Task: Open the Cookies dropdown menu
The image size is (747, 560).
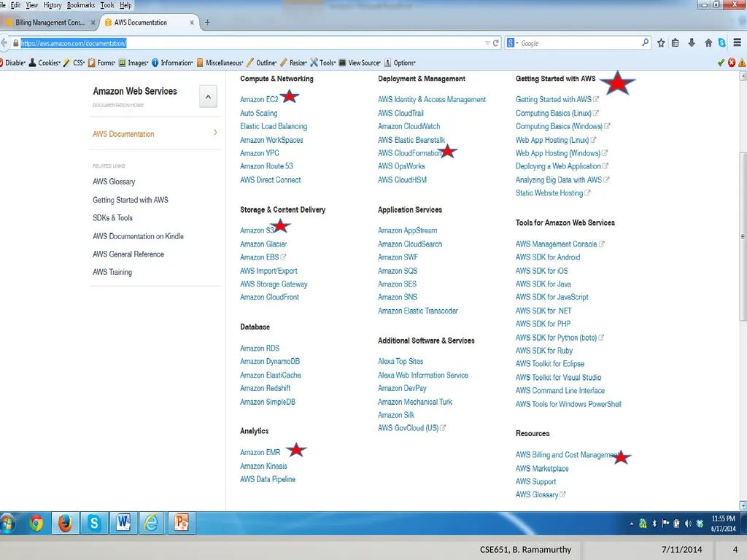Action: pos(44,63)
